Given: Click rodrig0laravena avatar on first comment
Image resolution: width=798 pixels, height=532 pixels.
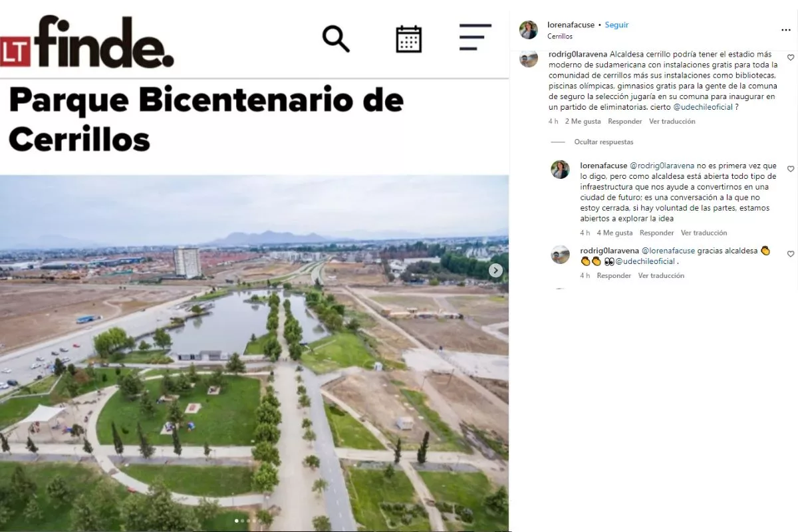Looking at the screenshot, I should point(529,59).
